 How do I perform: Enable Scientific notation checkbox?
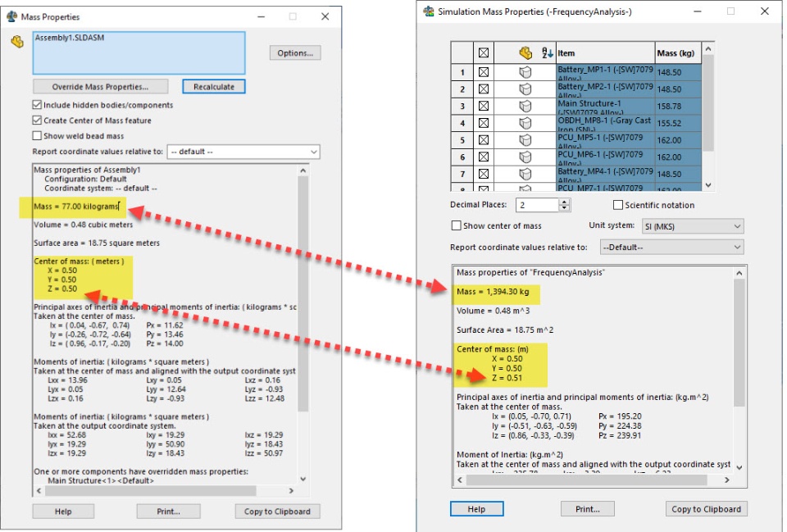[618, 205]
